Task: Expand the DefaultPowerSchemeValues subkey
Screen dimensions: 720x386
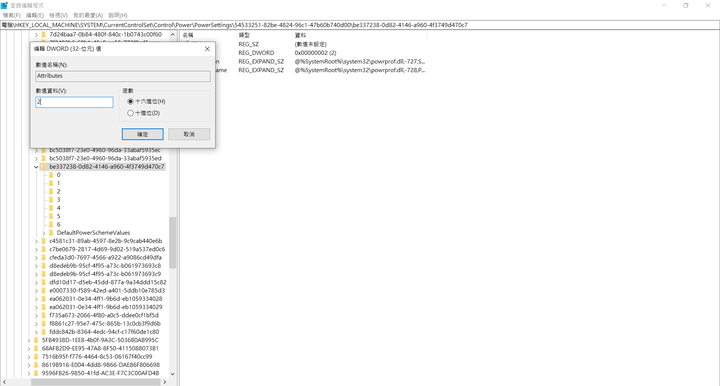Action: tap(44, 233)
